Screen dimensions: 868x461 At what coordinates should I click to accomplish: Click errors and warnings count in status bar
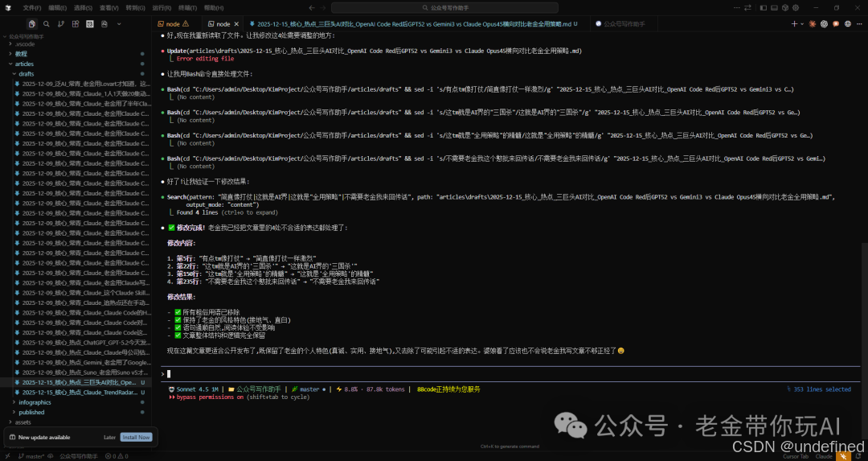(117, 456)
